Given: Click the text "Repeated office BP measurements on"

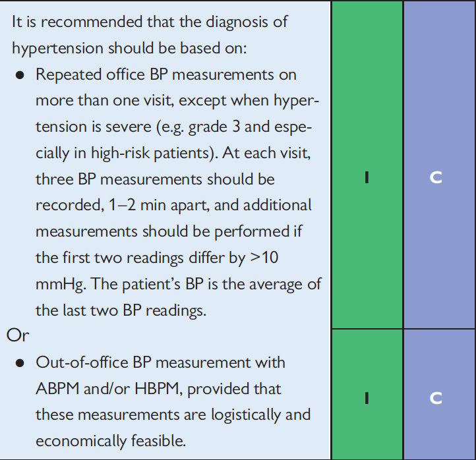Looking at the screenshot, I should (165, 74).
